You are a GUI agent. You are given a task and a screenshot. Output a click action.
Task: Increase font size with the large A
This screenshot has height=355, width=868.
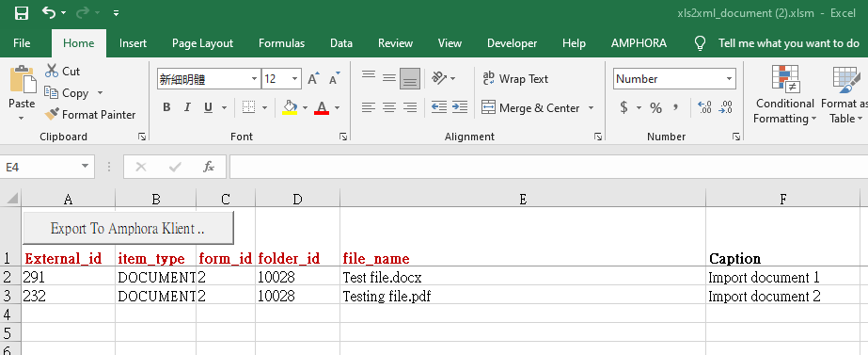pos(313,79)
